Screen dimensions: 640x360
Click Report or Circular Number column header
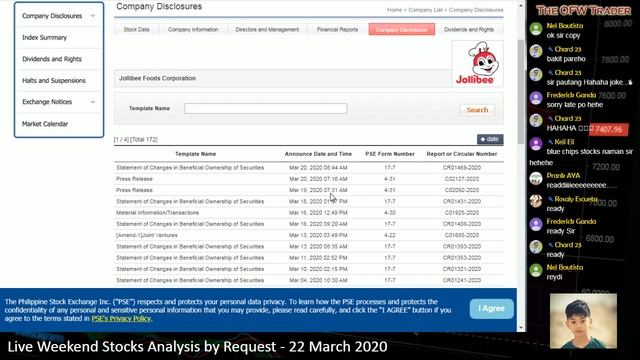click(462, 154)
